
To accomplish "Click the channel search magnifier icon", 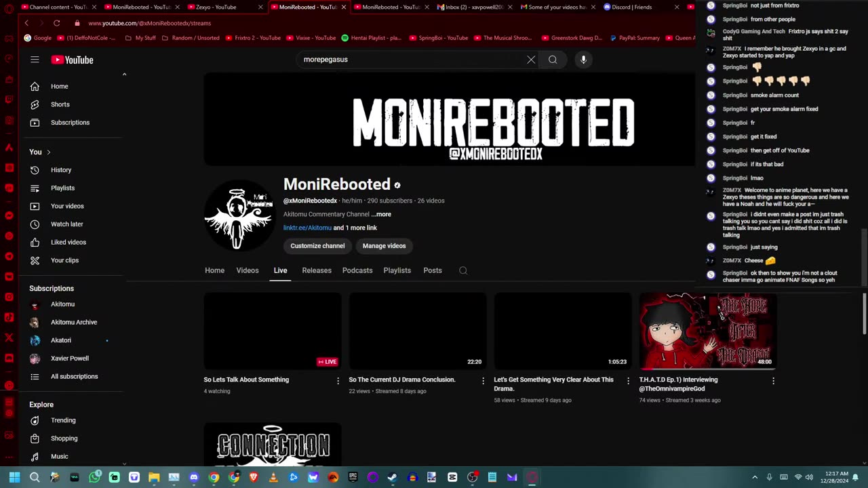I will click(463, 270).
